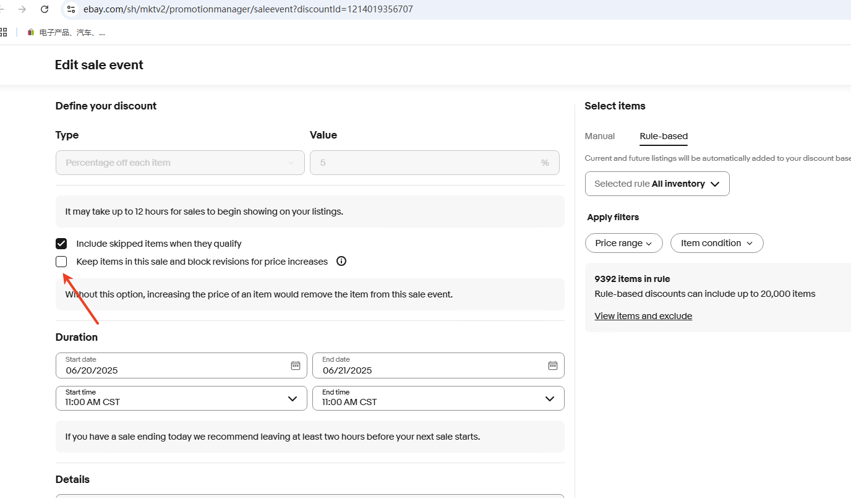This screenshot has width=851, height=504.
Task: Open the 电子产品、汽车 bookmark
Action: (66, 33)
